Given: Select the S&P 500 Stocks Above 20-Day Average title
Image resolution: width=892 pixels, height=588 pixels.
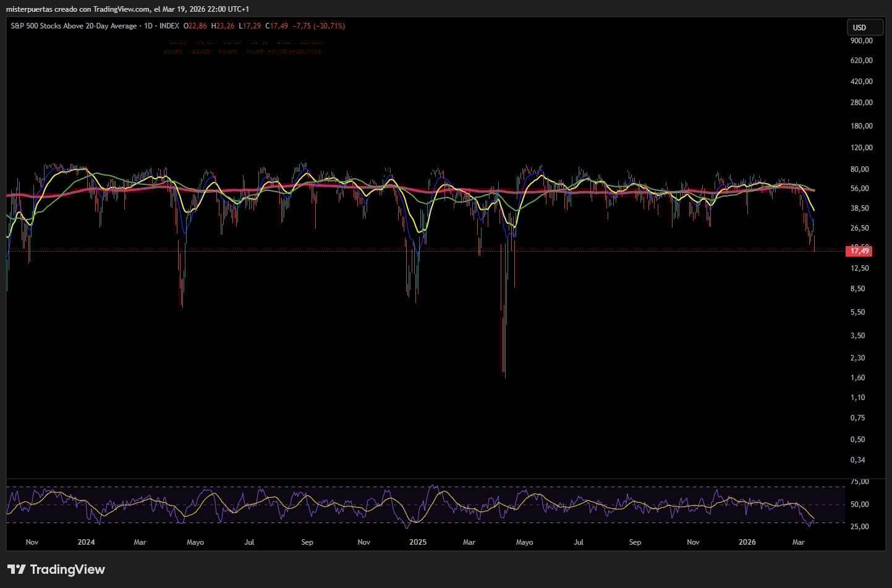Looking at the screenshot, I should pyautogui.click(x=74, y=26).
